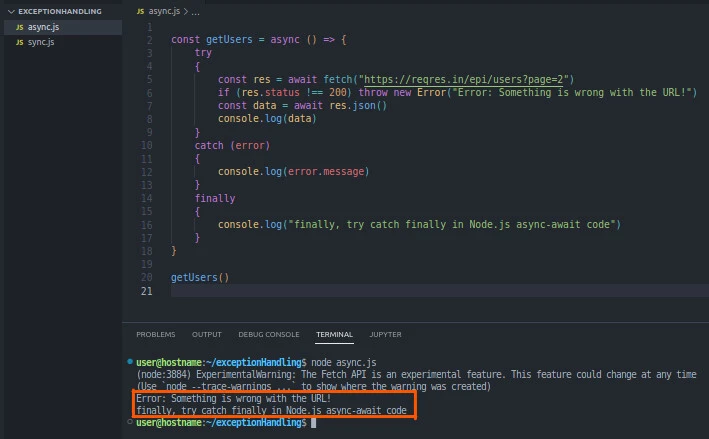709x439 pixels.
Task: Click the JS file icon in the breadcrumb
Action: click(x=139, y=10)
